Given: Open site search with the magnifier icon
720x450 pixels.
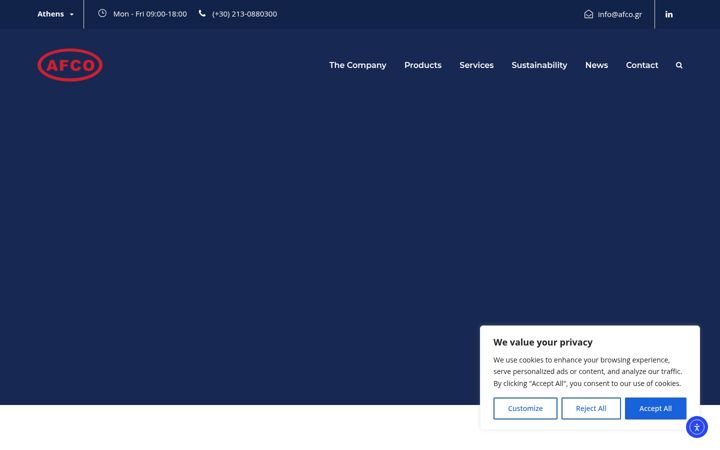Looking at the screenshot, I should 679,65.
